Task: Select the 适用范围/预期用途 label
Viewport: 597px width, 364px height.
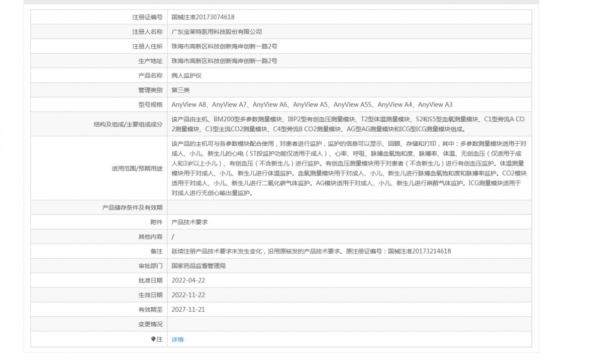Action: [137, 168]
